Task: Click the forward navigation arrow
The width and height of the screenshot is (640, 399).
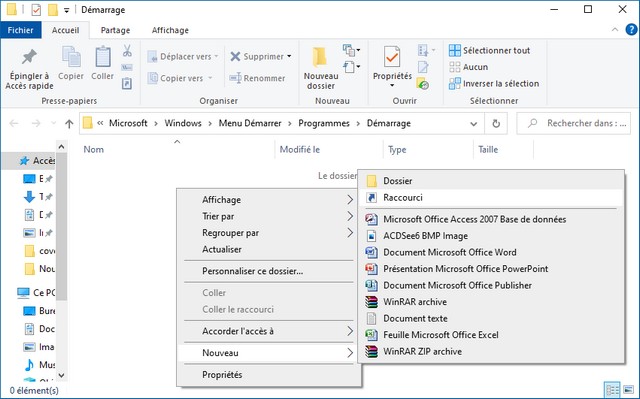Action: coord(36,123)
